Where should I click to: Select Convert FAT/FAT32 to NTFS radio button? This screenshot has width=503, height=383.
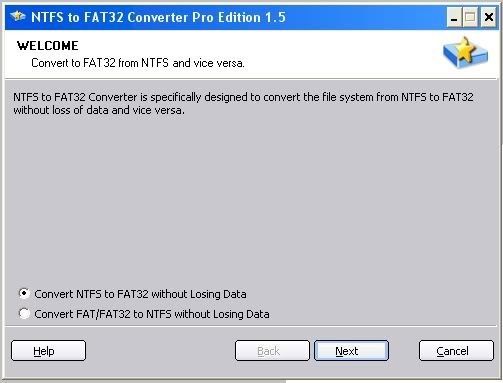coord(24,313)
